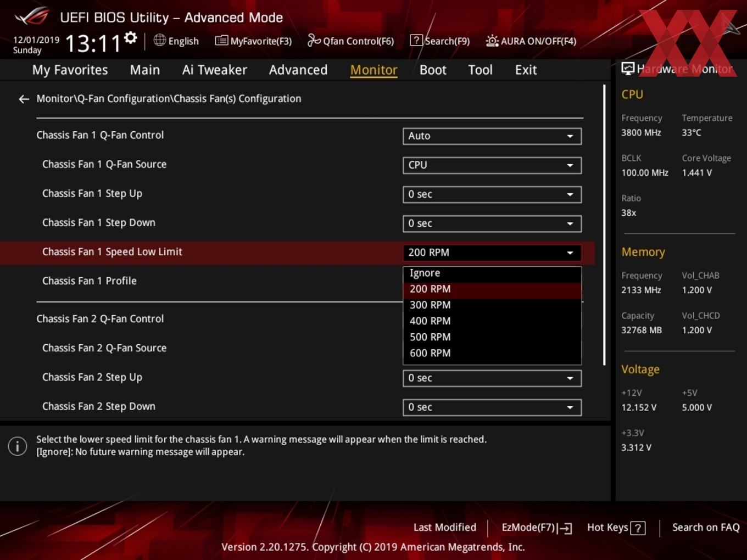Open the Advanced tab
The height and width of the screenshot is (560, 747).
coord(298,70)
